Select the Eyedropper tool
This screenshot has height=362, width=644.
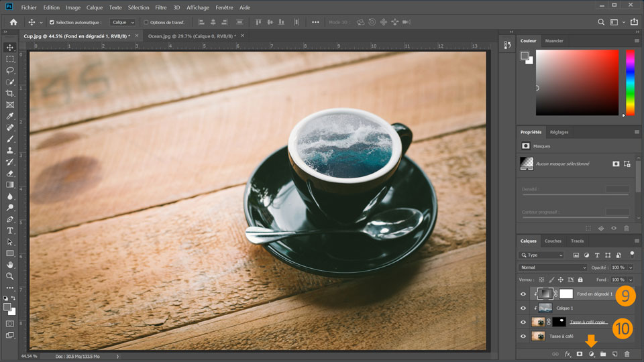coord(10,116)
